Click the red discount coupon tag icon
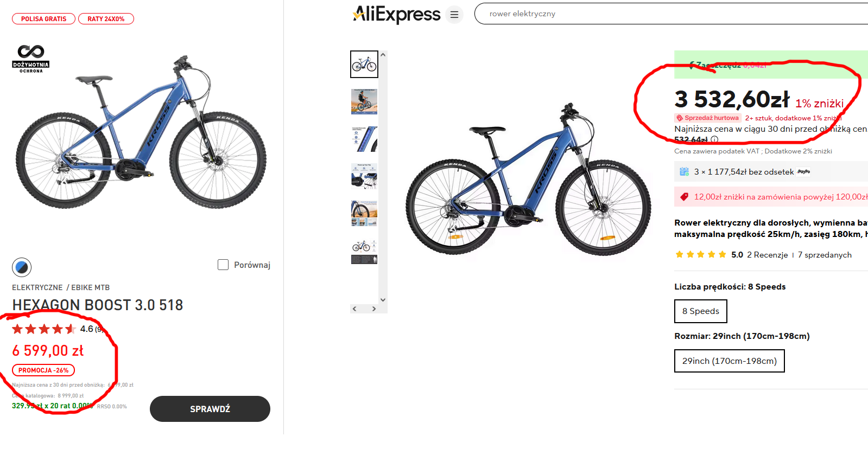The height and width of the screenshot is (449, 868). click(x=684, y=197)
